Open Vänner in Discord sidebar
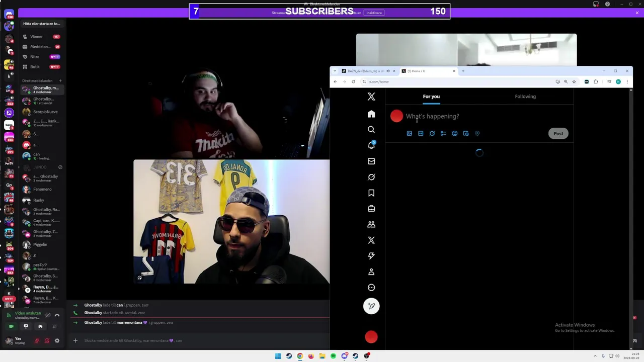The height and width of the screenshot is (362, 644). pyautogui.click(x=41, y=37)
